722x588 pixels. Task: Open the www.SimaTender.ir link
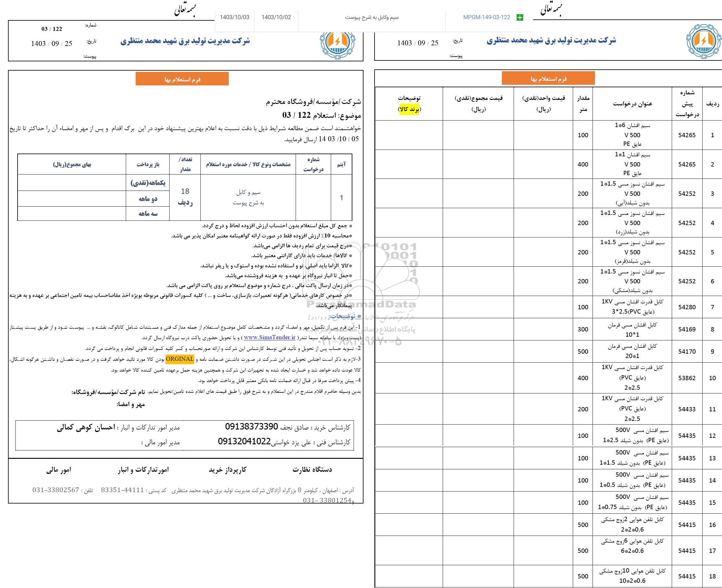click(x=269, y=337)
